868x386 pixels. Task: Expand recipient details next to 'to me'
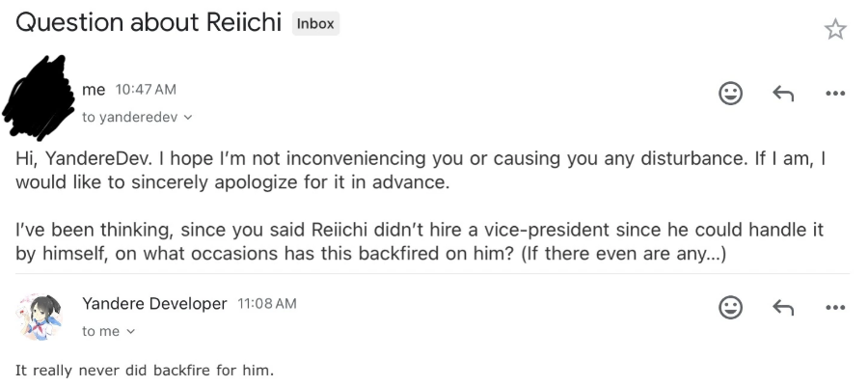(x=130, y=332)
